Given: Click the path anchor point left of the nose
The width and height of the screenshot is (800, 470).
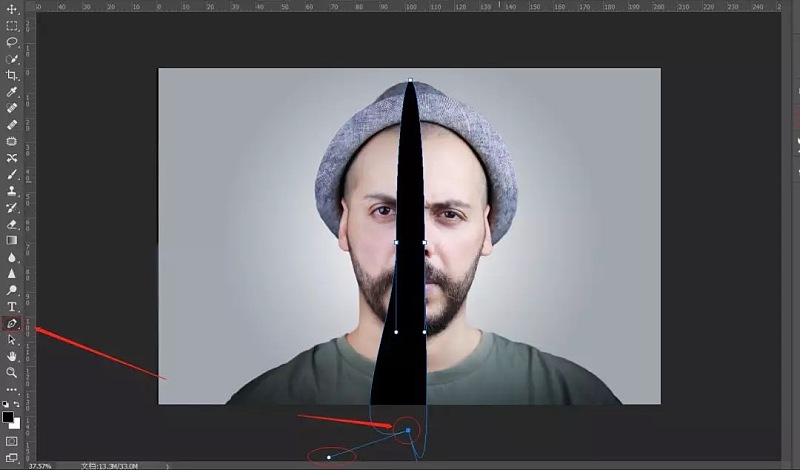Looking at the screenshot, I should point(396,242).
